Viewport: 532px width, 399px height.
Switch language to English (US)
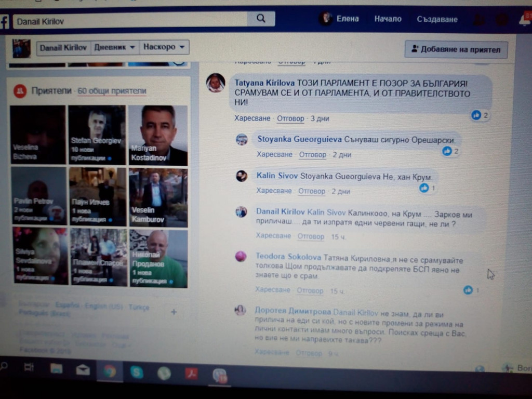tap(104, 307)
